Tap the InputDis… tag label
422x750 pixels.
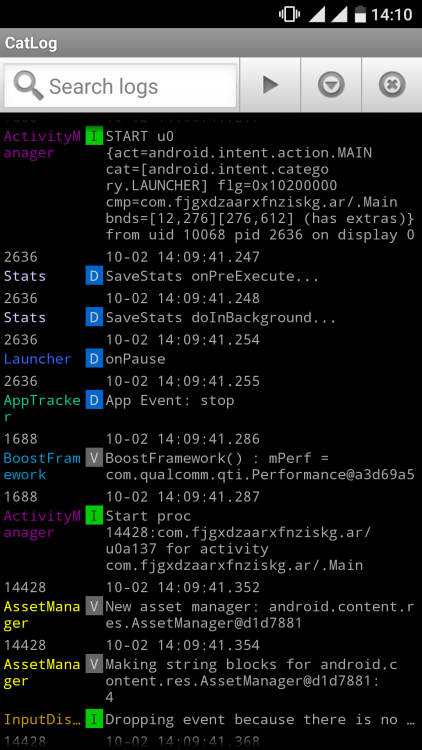tap(43, 719)
